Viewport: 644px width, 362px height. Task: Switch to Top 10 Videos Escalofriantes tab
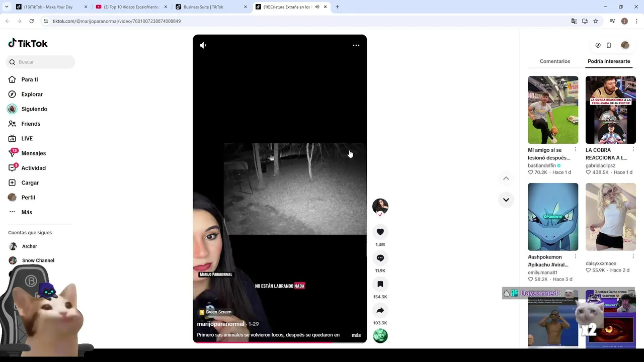coord(131,7)
